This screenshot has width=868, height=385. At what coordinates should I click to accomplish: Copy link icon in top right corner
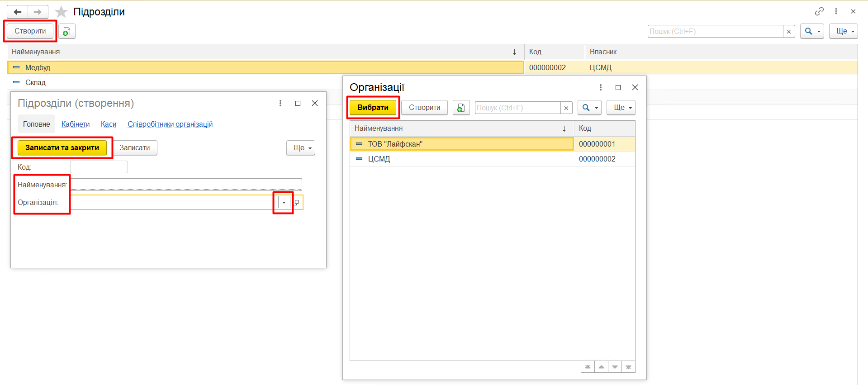(819, 11)
